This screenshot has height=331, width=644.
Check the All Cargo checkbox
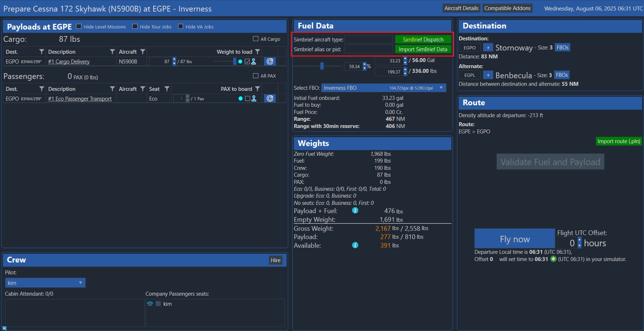pyautogui.click(x=256, y=39)
